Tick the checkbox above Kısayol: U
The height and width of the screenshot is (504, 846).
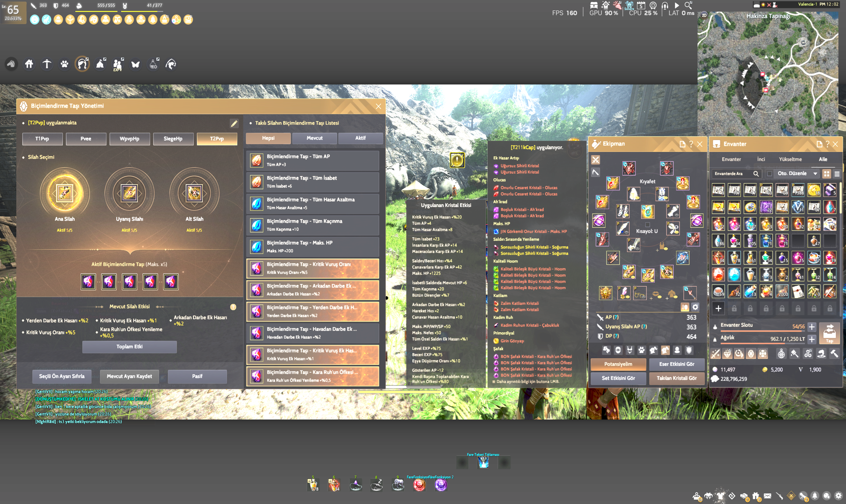647,224
